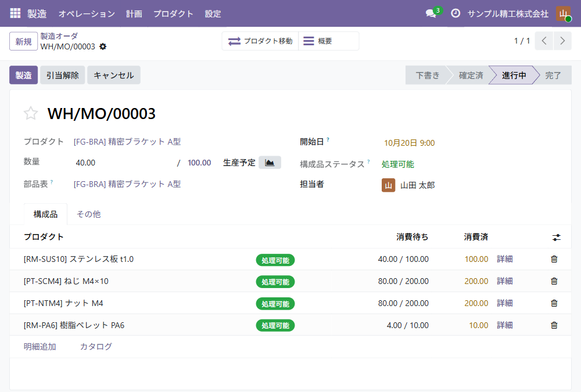
Task: Open 詳細 for ナット M4
Action: tap(505, 303)
